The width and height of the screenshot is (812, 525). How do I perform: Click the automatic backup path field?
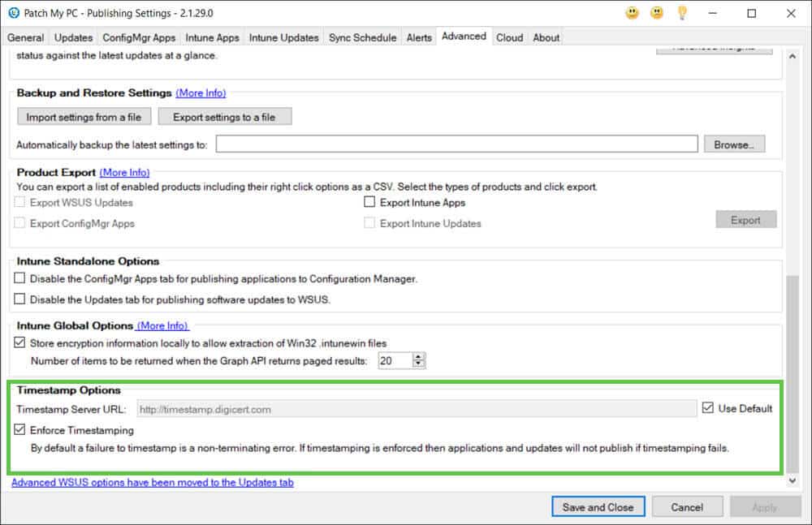click(456, 144)
